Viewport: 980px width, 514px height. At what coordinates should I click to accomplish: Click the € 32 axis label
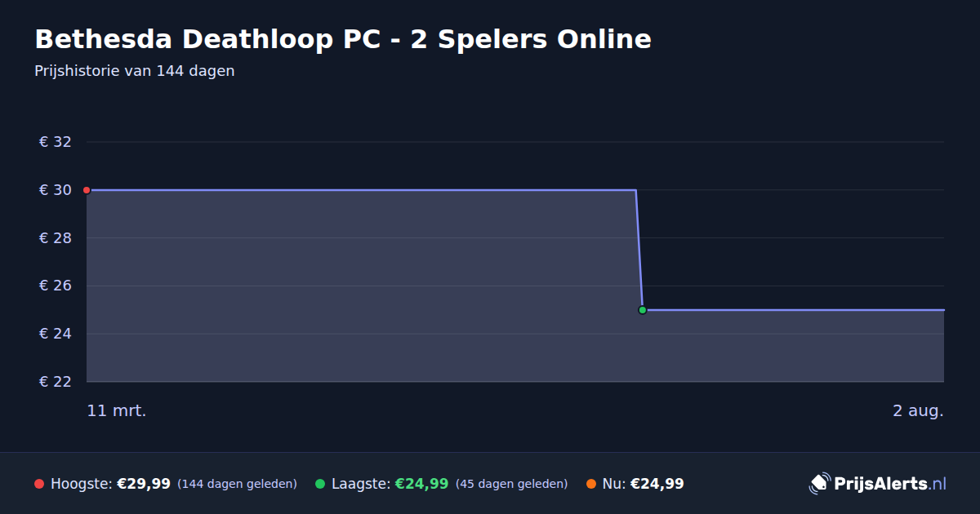click(56, 142)
